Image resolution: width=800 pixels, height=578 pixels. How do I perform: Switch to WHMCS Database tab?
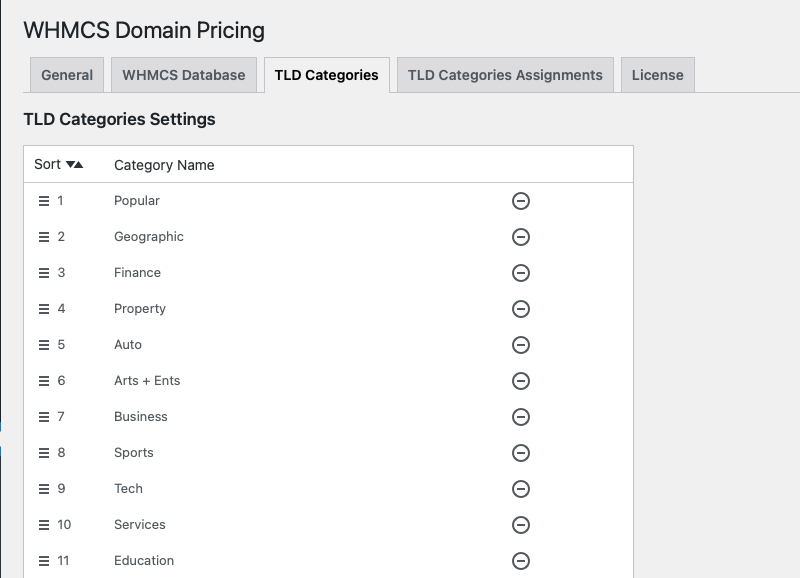pos(184,75)
